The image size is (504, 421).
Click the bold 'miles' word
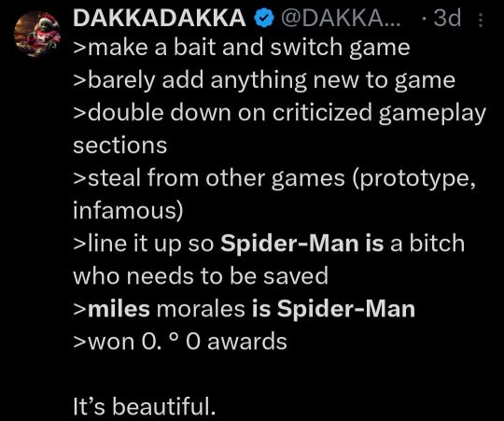[119, 309]
